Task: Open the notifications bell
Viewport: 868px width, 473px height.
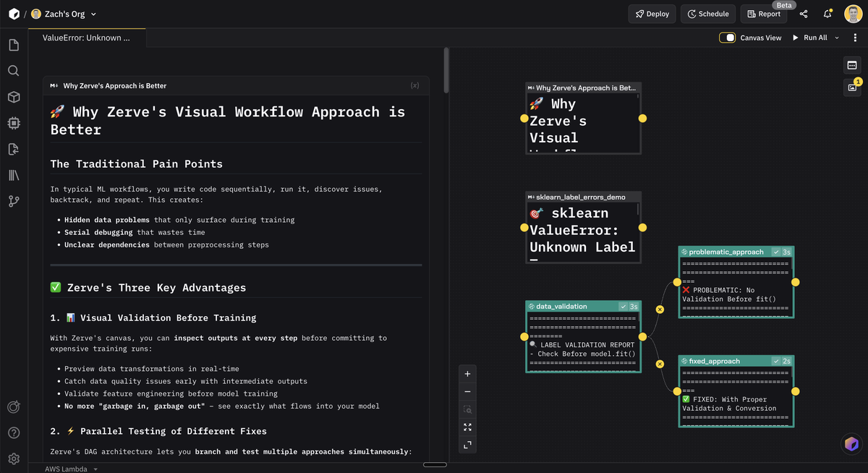Action: [827, 14]
